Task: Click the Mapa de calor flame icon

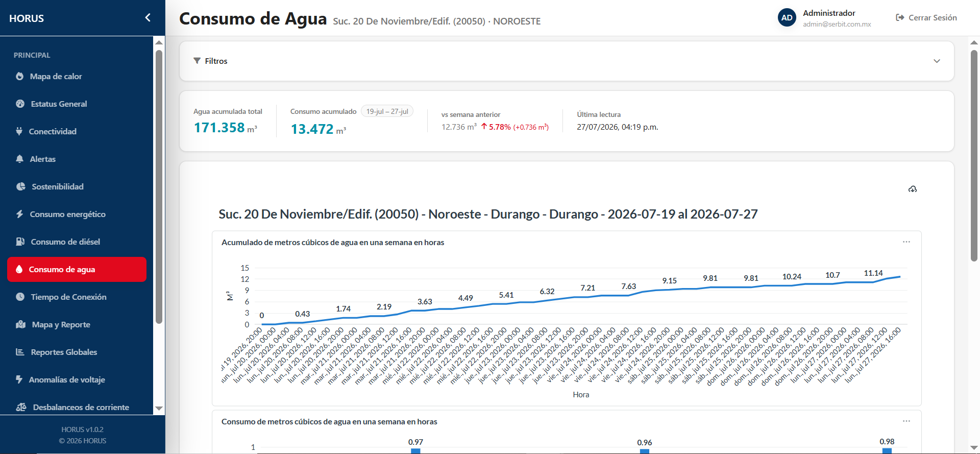Action: point(19,76)
